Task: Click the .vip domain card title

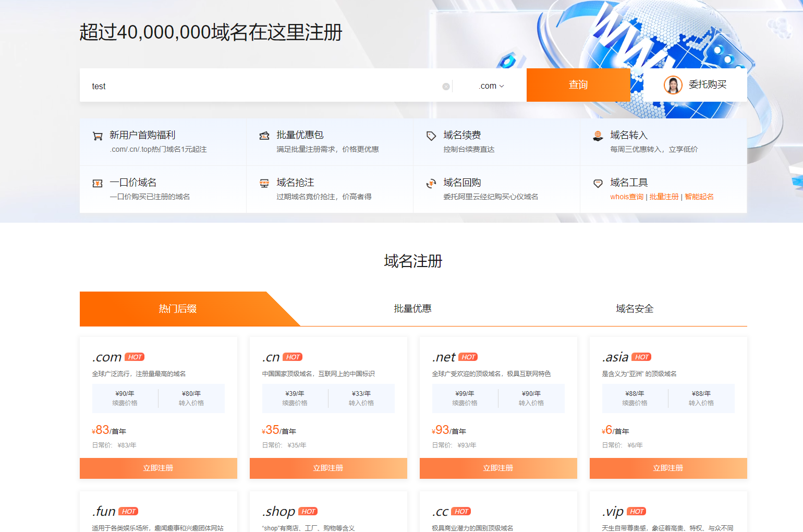Action: [x=613, y=512]
